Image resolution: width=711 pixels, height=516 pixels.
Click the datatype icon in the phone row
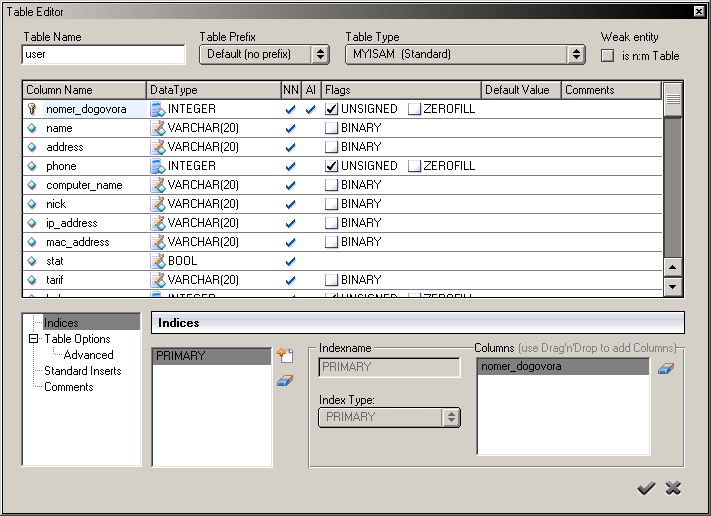(x=158, y=166)
